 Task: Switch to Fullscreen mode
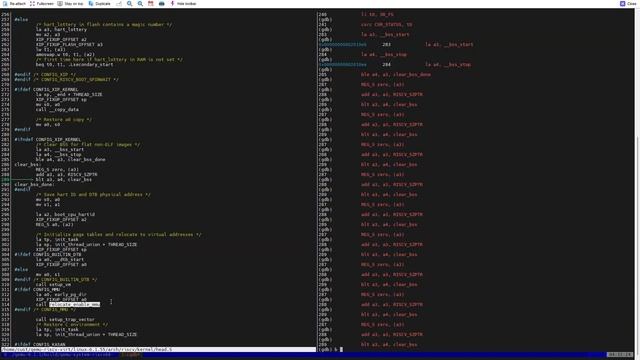(42, 3)
